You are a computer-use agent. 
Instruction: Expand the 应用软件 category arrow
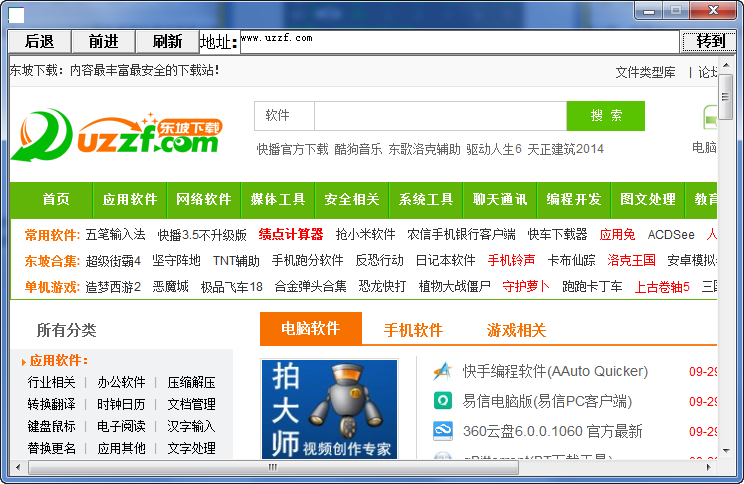pyautogui.click(x=23, y=362)
